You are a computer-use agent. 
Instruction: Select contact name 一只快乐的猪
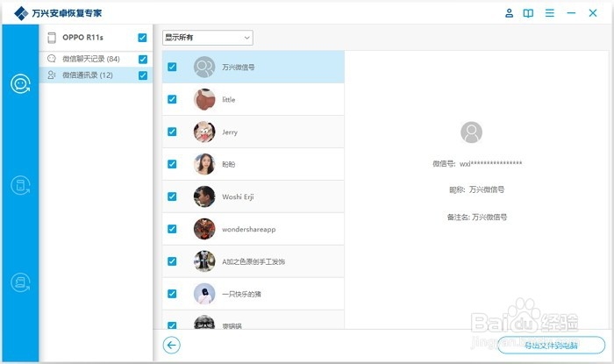click(x=241, y=295)
